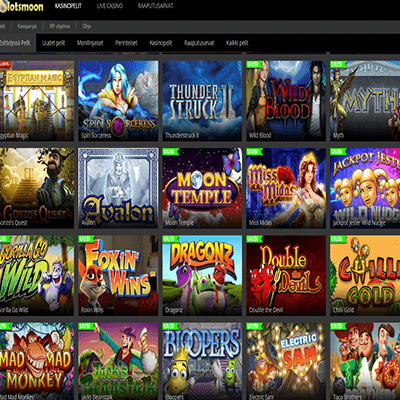Click the UUSI badge on Myth
The image size is (400, 400).
point(338,64)
